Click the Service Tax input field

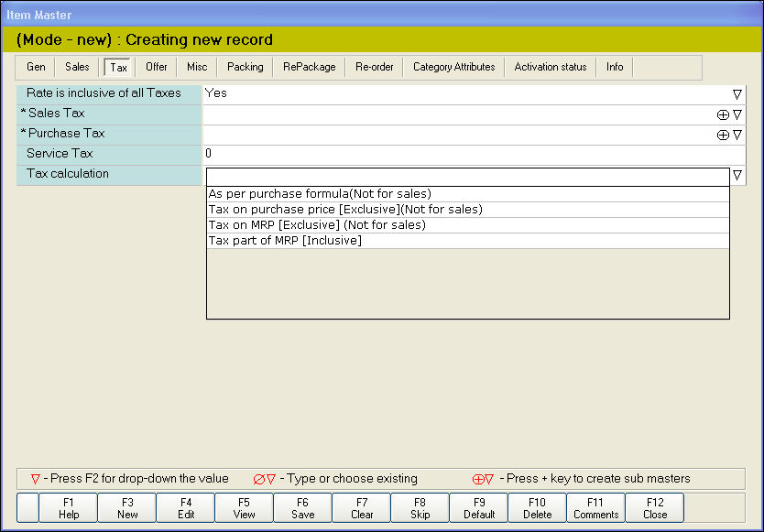click(x=474, y=154)
